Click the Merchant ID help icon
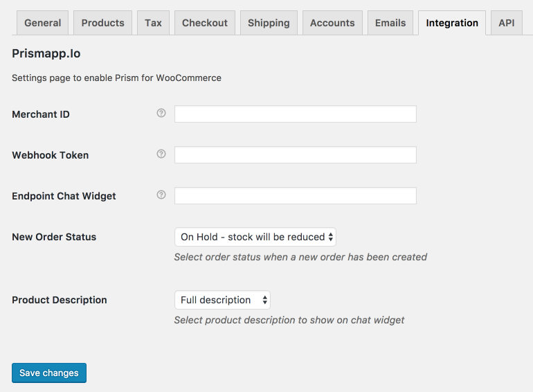This screenshot has height=392, width=533. tap(161, 113)
